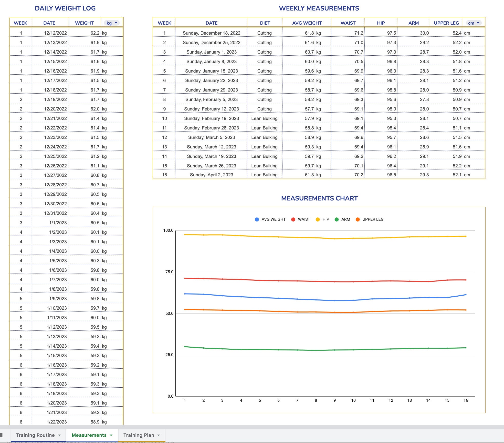Click the DAILY WEIGHT LOG title
The width and height of the screenshot is (504, 443).
(65, 8)
